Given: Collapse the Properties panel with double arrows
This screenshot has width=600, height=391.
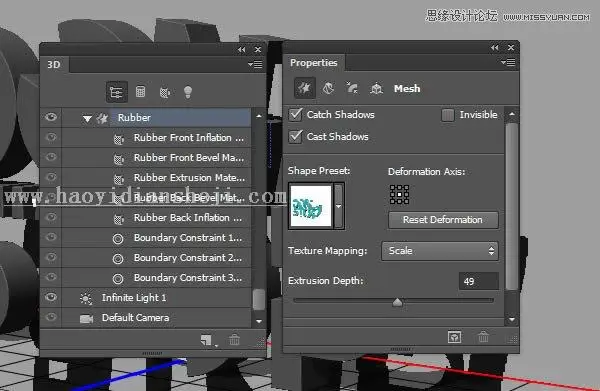Looking at the screenshot, I should click(495, 47).
